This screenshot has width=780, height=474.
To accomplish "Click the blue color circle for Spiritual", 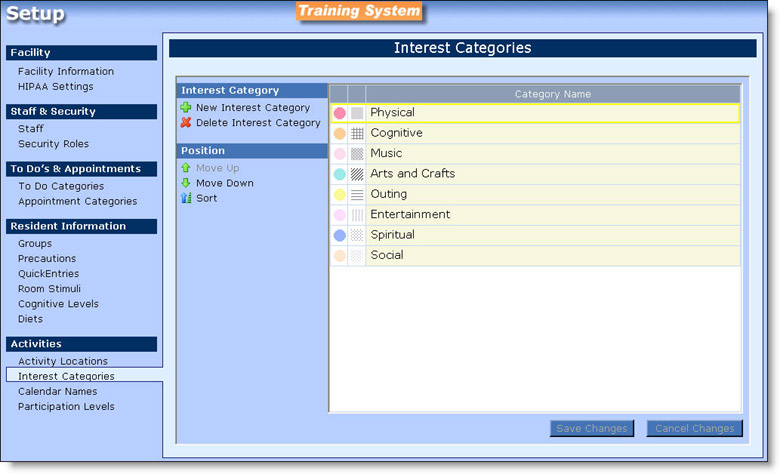I will pyautogui.click(x=339, y=235).
